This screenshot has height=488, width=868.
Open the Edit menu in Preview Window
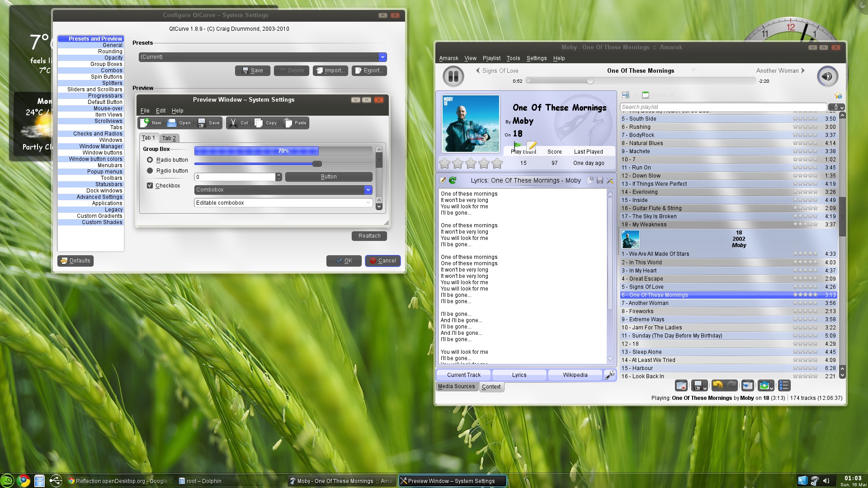click(x=160, y=111)
